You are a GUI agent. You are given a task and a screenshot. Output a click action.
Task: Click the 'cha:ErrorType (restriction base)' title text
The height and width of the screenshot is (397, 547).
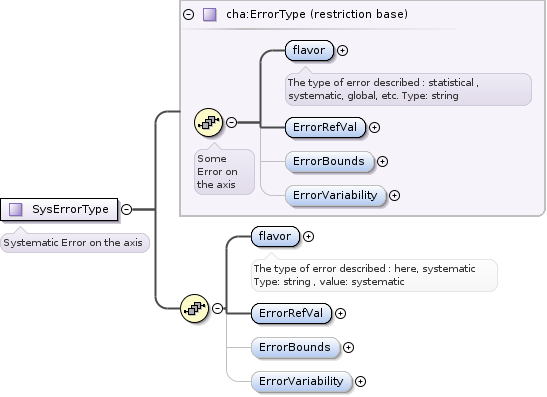point(317,14)
